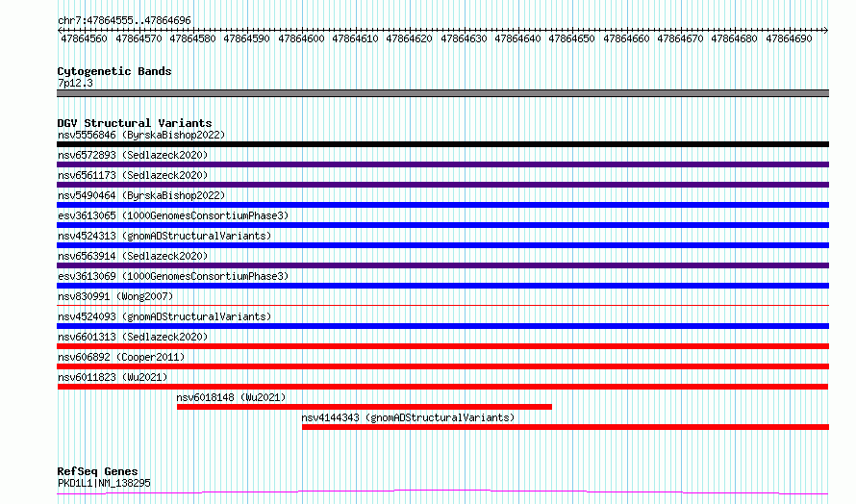856x504 pixels.
Task: Click ruler position 47864620
Action: (410, 38)
